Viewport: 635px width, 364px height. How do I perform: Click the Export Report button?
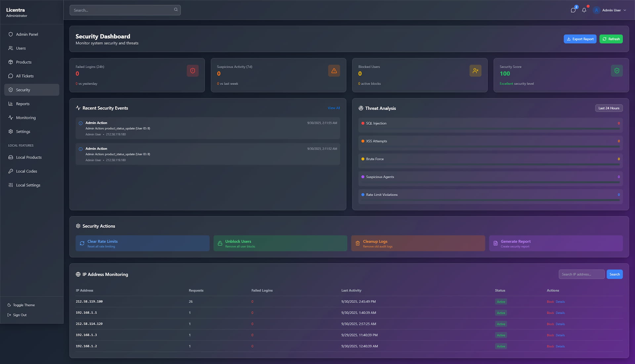[x=580, y=39]
